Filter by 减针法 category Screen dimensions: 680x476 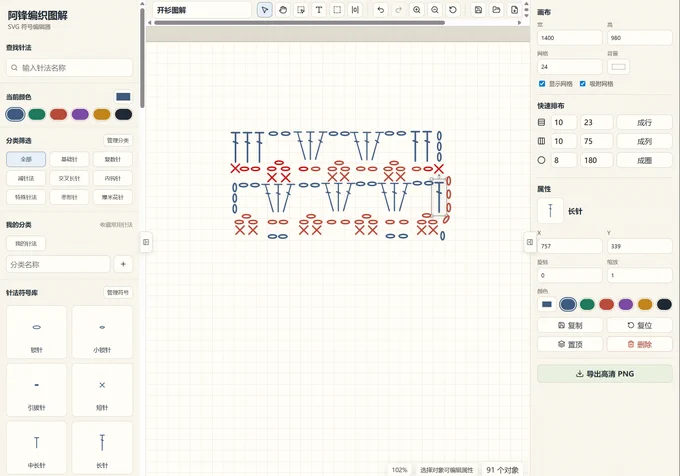pos(26,178)
